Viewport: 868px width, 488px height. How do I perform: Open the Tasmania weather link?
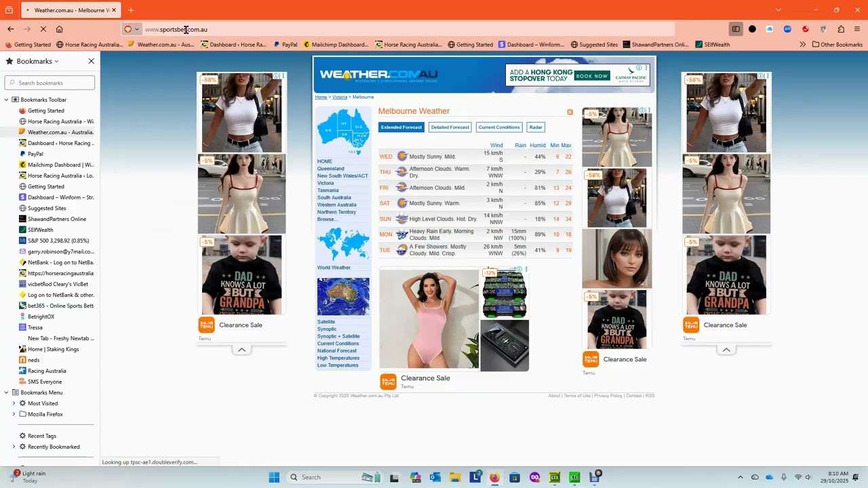(328, 190)
